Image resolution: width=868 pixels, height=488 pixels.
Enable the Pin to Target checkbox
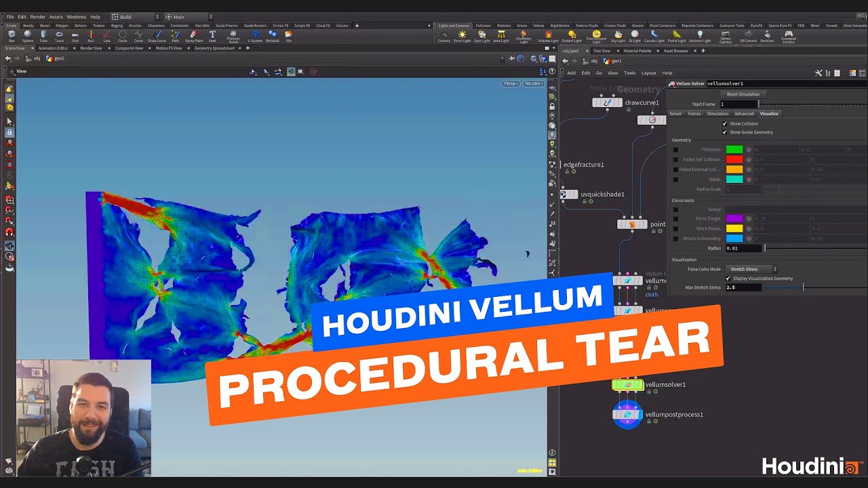(x=675, y=219)
